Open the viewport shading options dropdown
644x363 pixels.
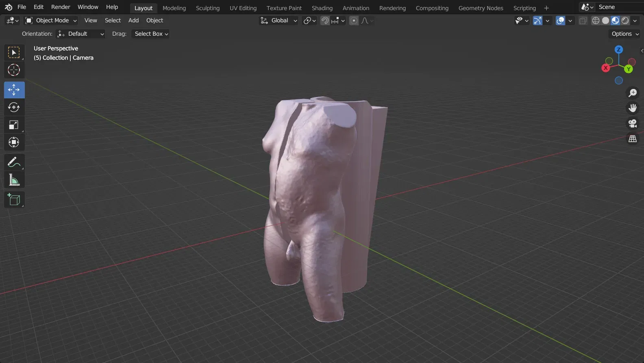pos(635,21)
